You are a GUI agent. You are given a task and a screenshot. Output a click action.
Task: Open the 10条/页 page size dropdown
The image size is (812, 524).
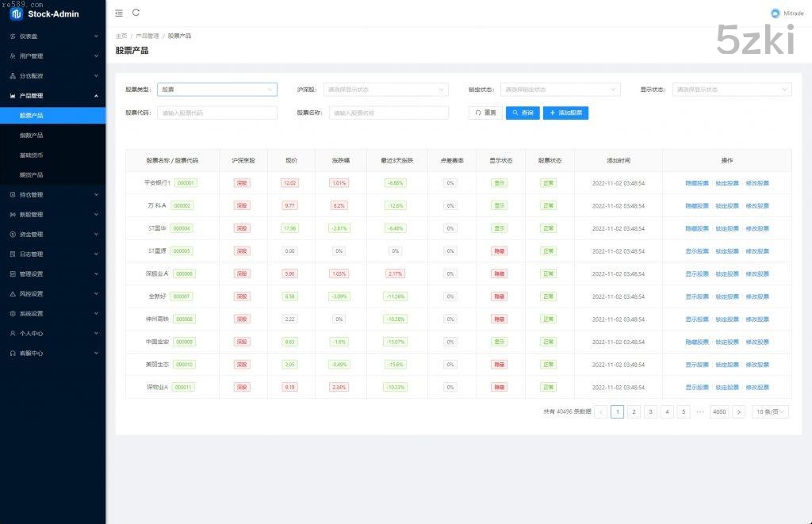[771, 412]
